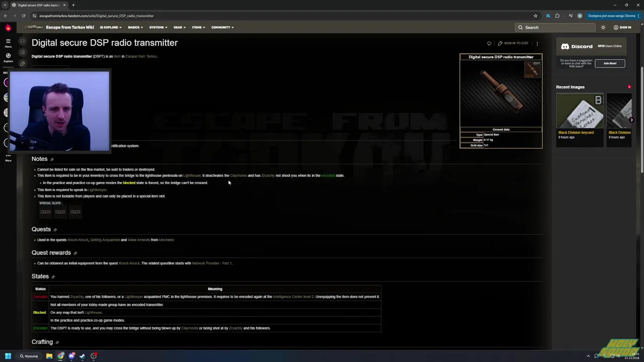Expand the GEAR menu

click(x=180, y=27)
